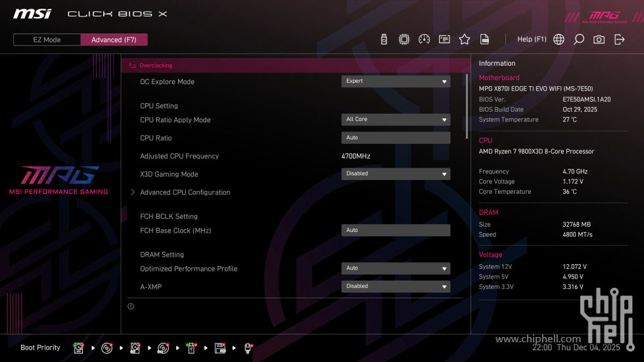Open OC Explore Mode dropdown
Image resolution: width=644 pixels, height=362 pixels.
point(396,81)
